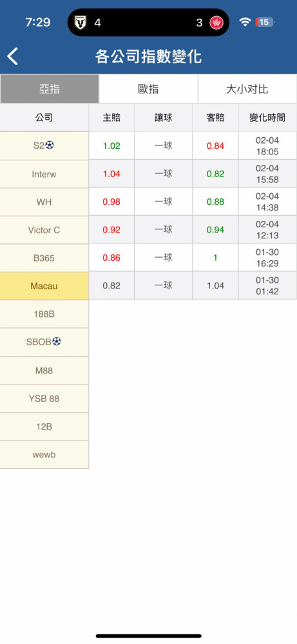Select YSB 88 company

(44, 399)
